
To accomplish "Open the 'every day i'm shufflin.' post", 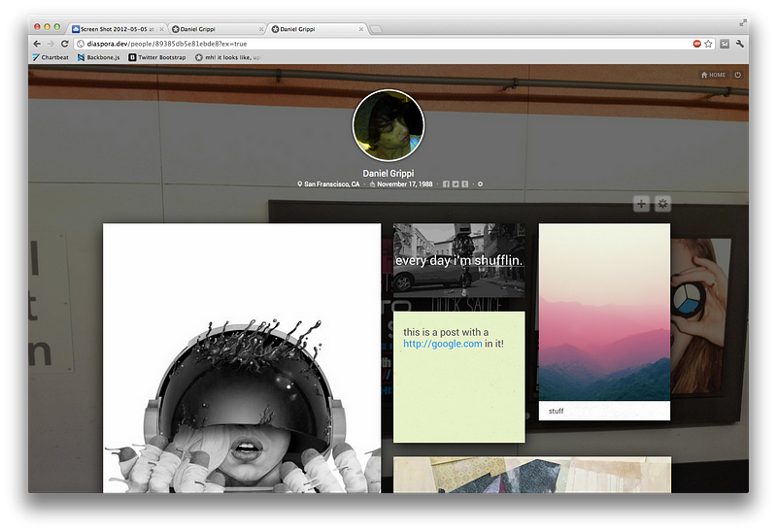I will click(458, 260).
